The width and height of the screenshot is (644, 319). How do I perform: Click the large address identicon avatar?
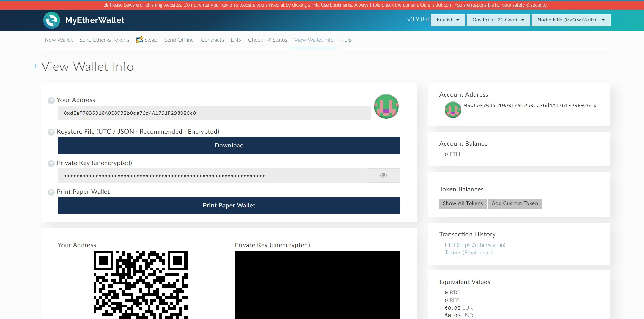point(386,106)
